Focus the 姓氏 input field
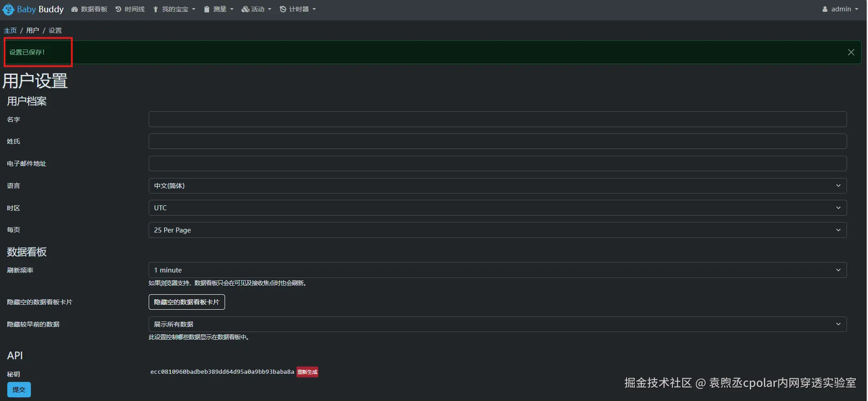 [497, 141]
